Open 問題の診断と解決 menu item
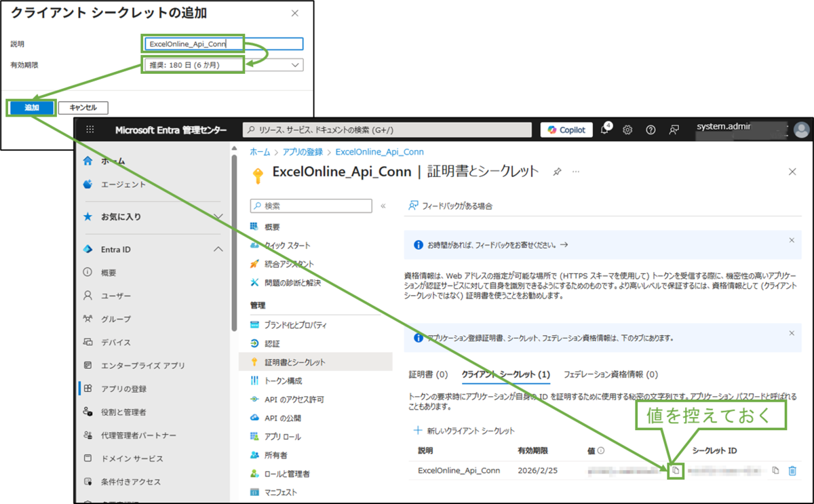 point(292,282)
